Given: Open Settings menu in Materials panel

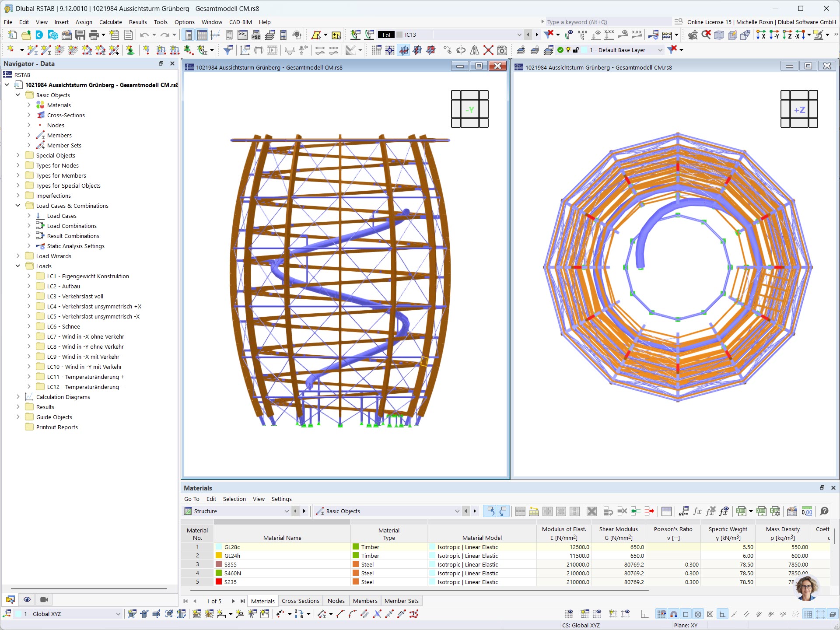Looking at the screenshot, I should pos(281,499).
